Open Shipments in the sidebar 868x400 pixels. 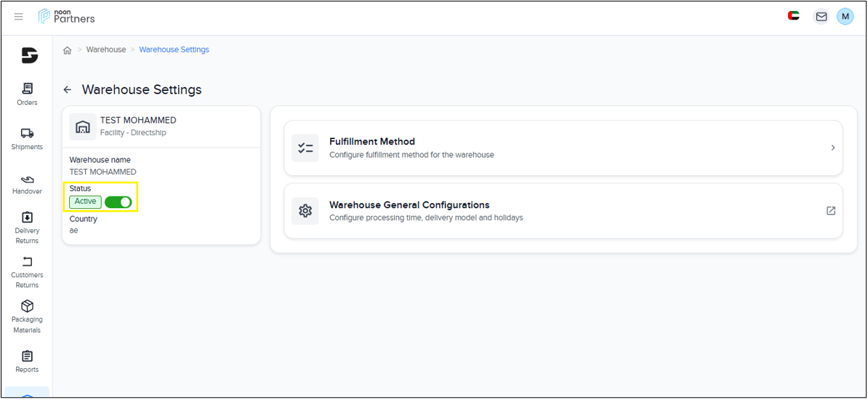[27, 139]
